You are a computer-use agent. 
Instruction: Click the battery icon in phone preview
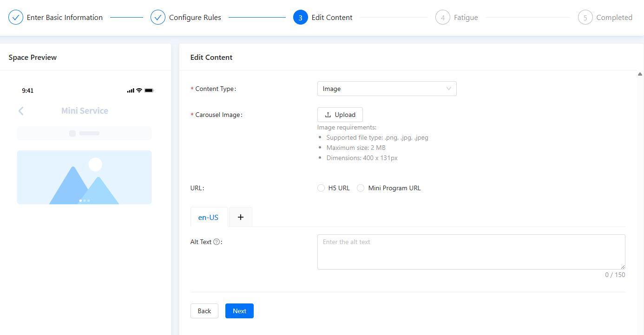(x=149, y=90)
